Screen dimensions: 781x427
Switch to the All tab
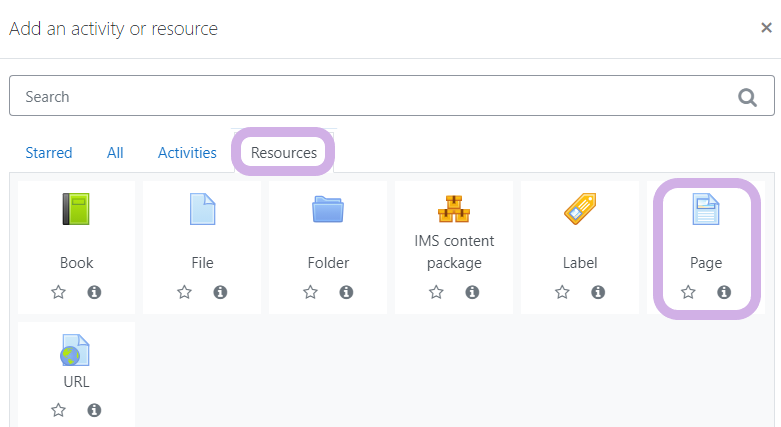(115, 152)
